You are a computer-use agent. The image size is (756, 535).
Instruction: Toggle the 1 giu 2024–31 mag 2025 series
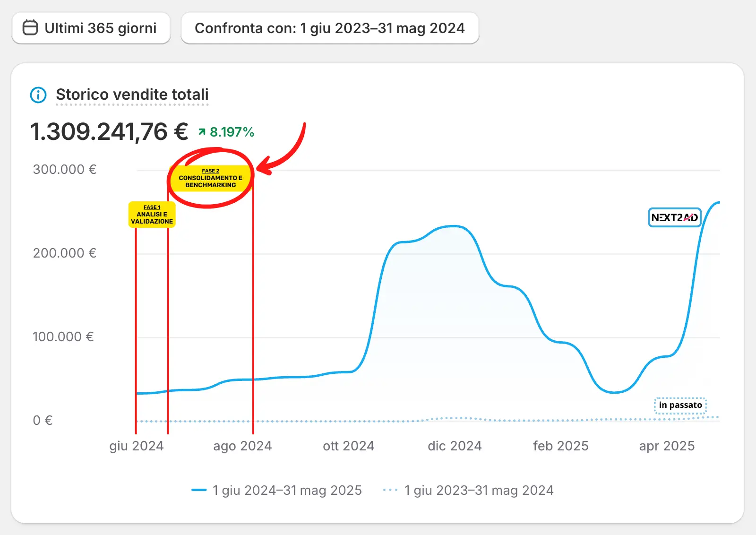point(287,490)
